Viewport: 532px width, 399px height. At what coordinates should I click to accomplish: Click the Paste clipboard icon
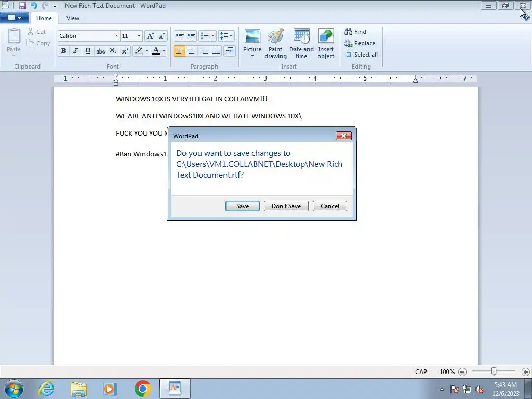[x=14, y=36]
